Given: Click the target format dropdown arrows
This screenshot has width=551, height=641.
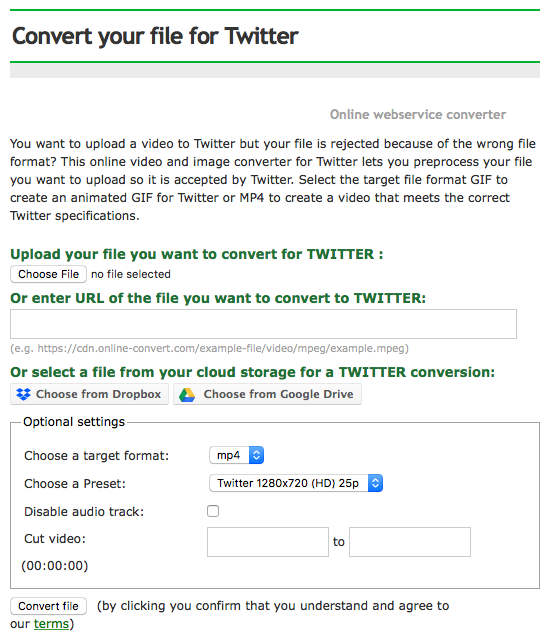Looking at the screenshot, I should tap(256, 455).
